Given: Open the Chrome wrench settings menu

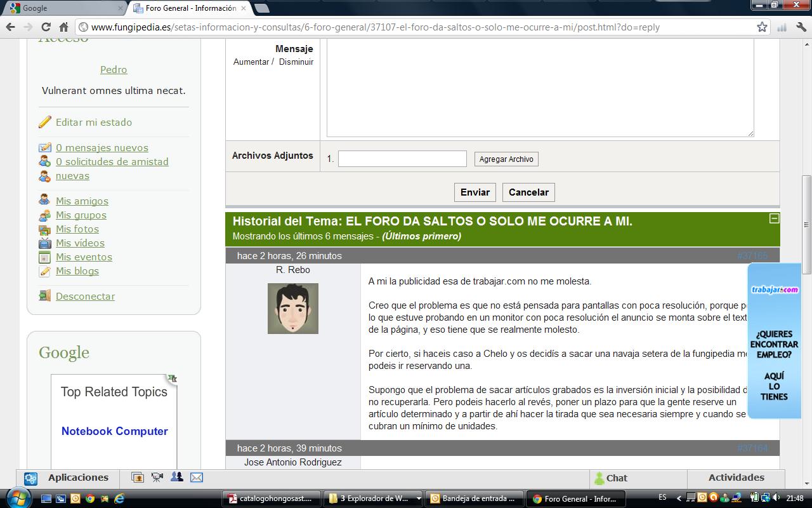Looking at the screenshot, I should pyautogui.click(x=801, y=27).
